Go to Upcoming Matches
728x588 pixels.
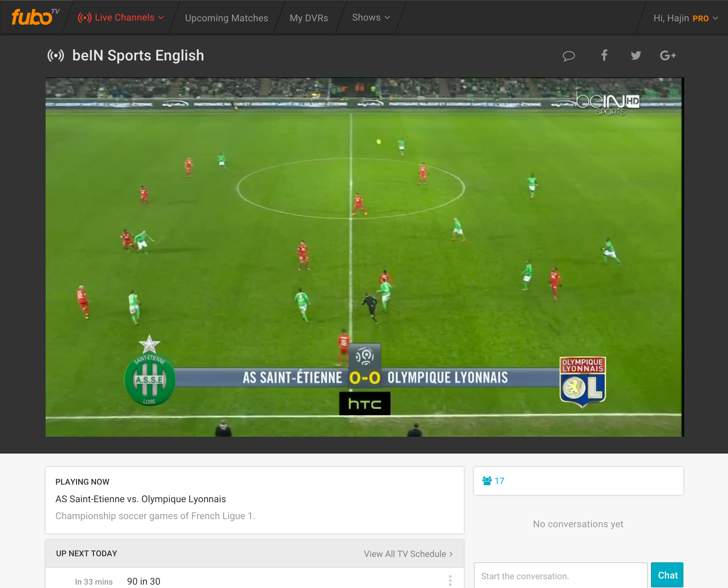[226, 18]
